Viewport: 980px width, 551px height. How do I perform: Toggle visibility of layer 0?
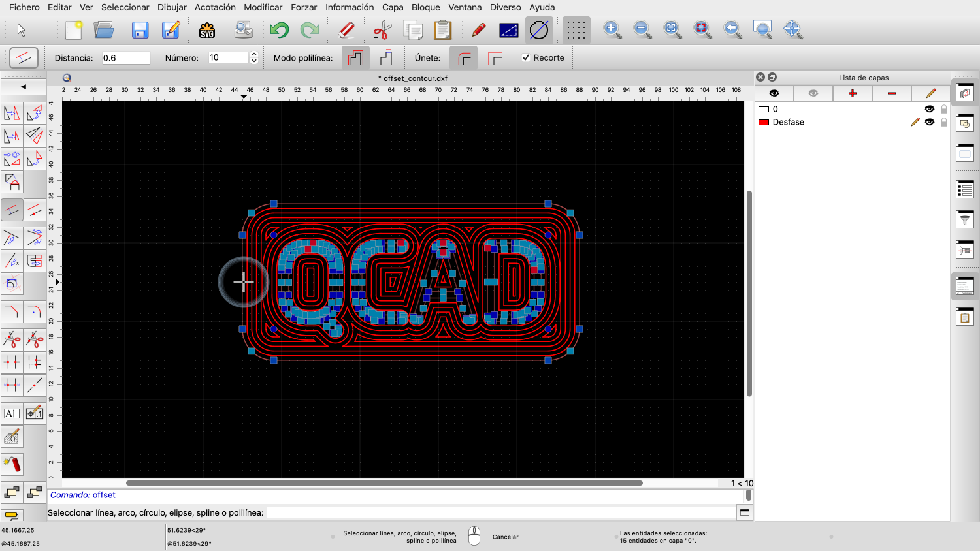pos(929,109)
